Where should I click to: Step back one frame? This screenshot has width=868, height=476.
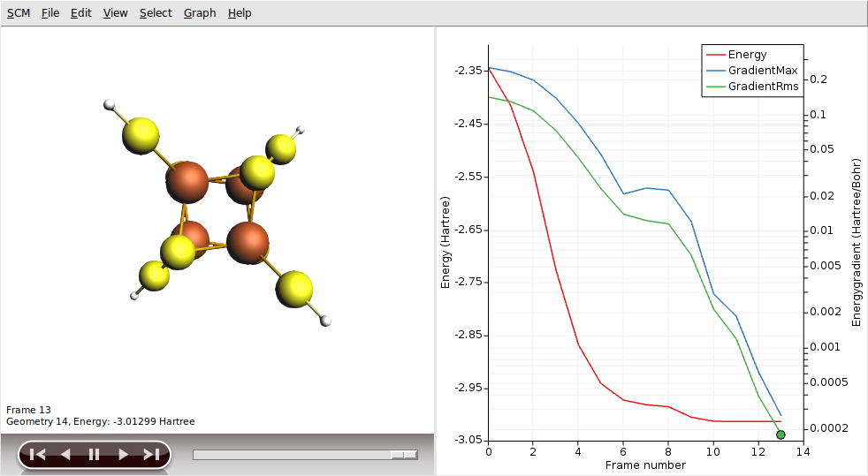65,455
